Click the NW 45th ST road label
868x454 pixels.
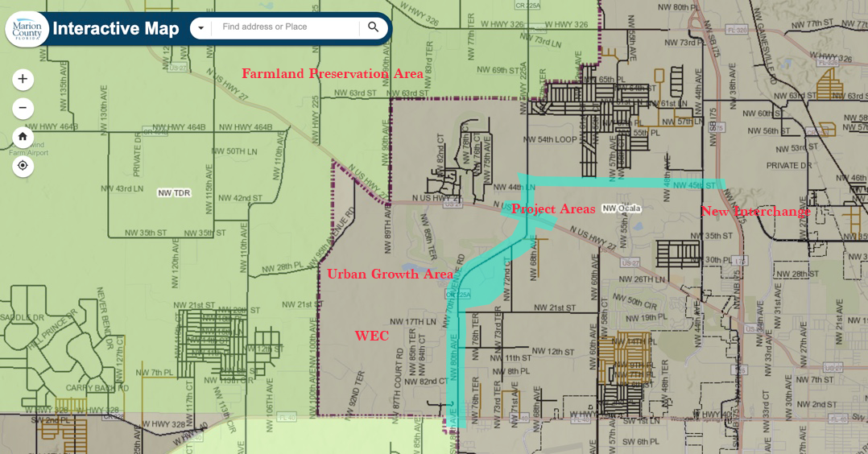tap(694, 185)
